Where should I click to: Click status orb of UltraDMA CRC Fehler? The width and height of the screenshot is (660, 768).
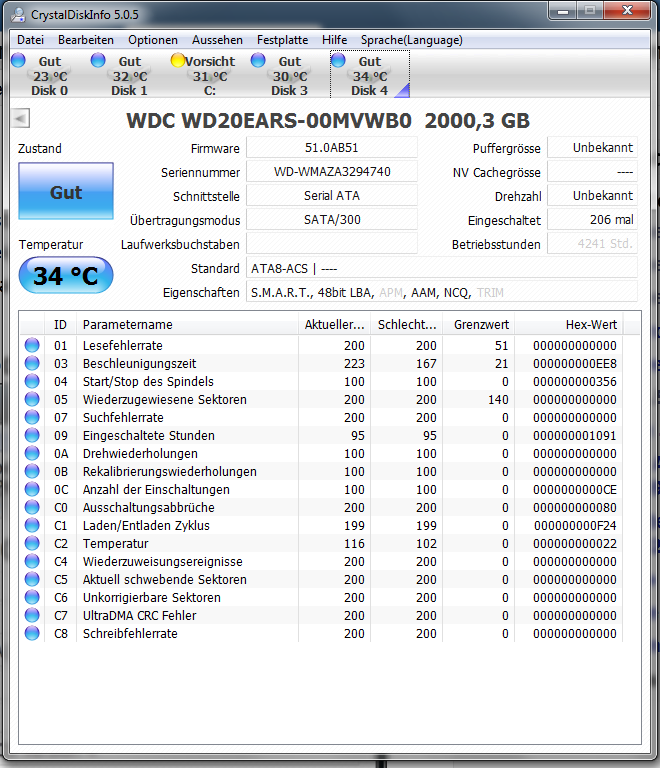[32, 615]
